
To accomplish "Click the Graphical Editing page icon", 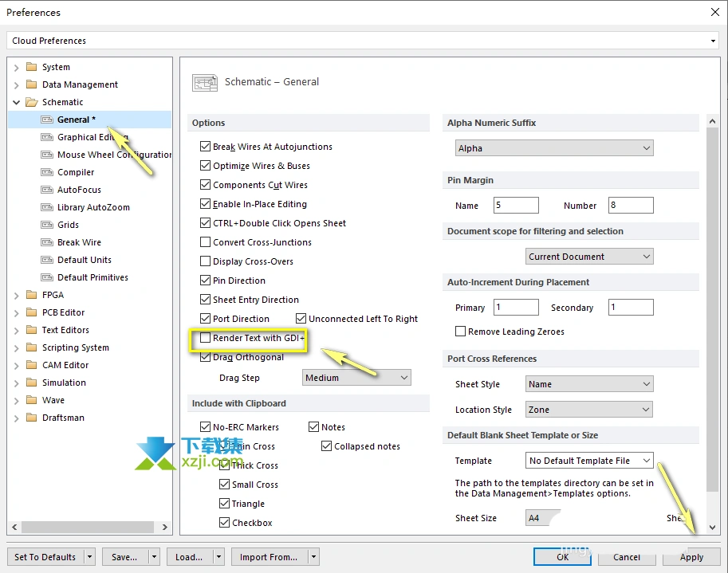I will (x=47, y=137).
